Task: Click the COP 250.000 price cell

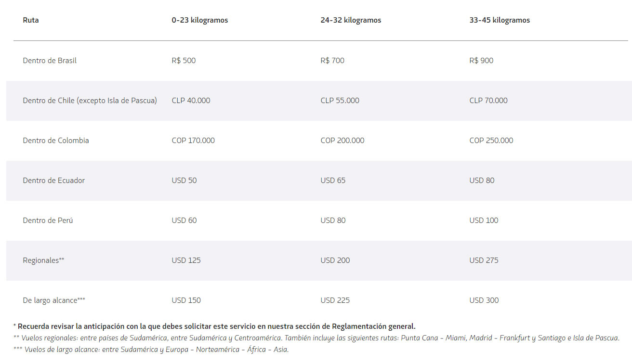Action: pyautogui.click(x=491, y=141)
